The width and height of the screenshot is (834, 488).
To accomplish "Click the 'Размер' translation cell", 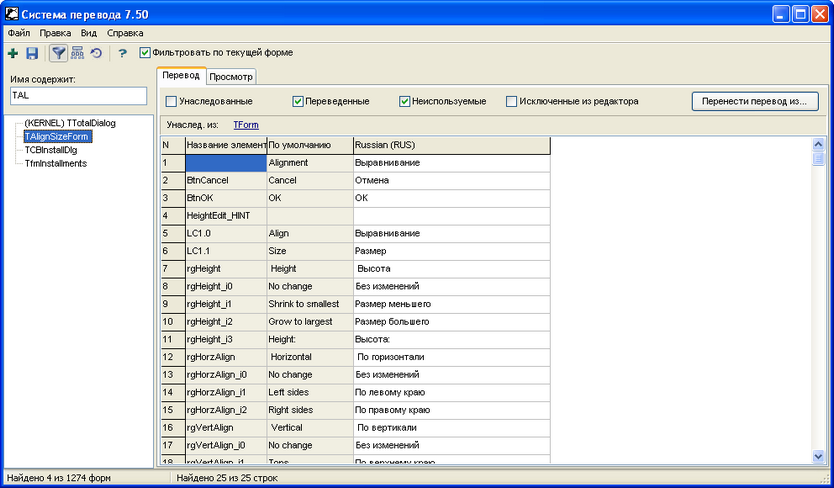I will point(452,251).
